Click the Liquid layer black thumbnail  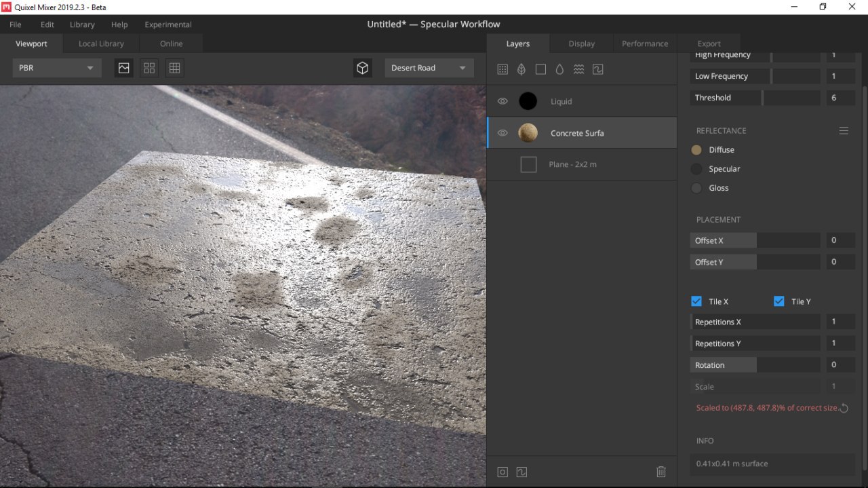[528, 101]
